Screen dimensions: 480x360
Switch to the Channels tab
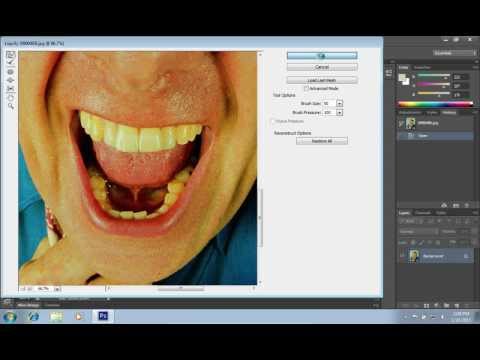(422, 213)
